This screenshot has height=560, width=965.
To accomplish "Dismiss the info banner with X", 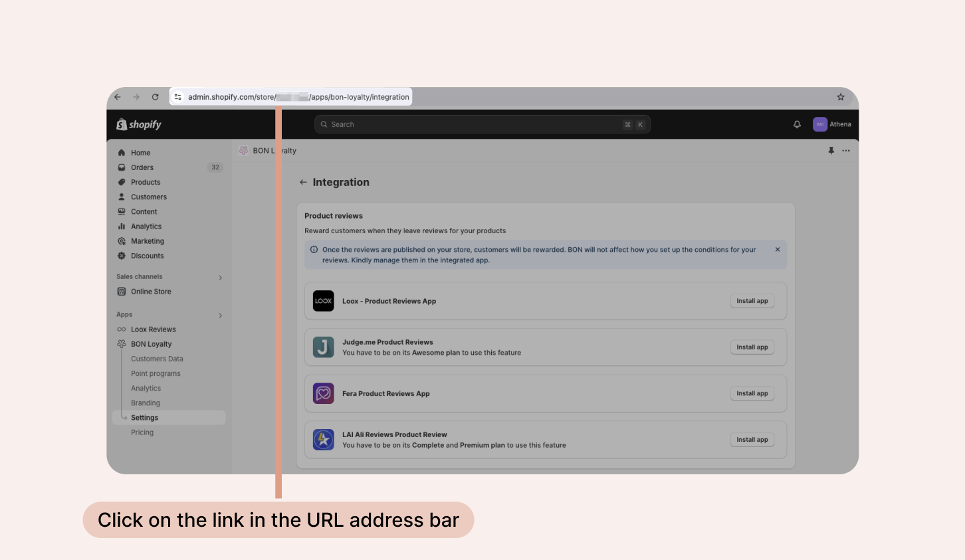I will 778,250.
